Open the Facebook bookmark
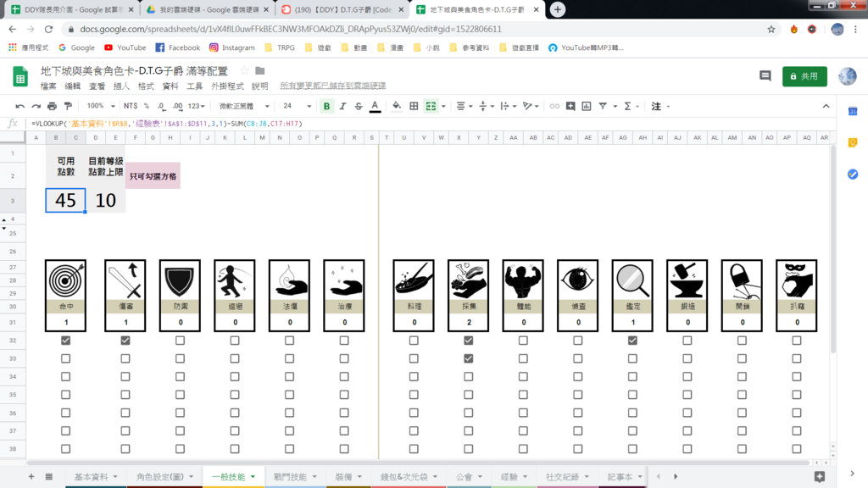This screenshot has width=868, height=488. click(x=178, y=47)
